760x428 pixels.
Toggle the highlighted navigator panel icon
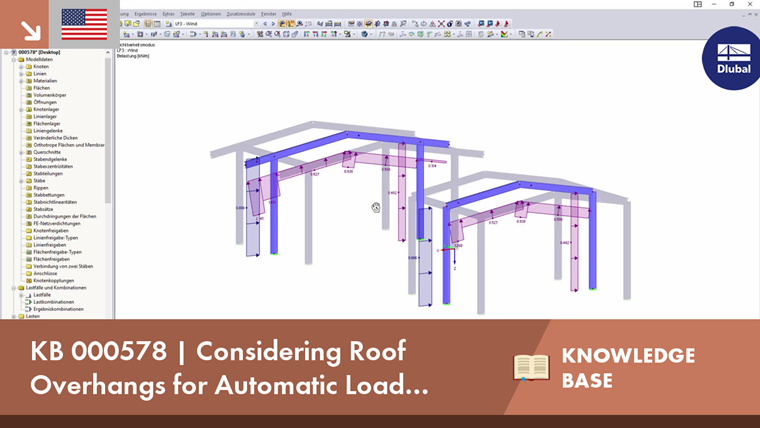(148, 23)
